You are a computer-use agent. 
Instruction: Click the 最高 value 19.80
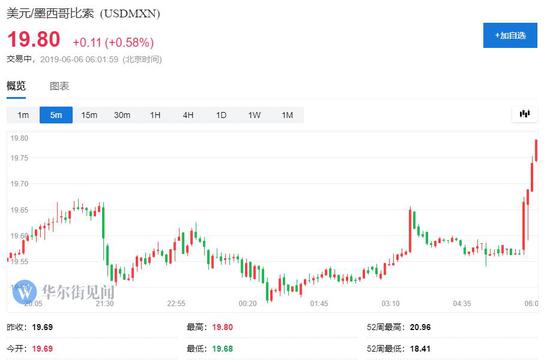pyautogui.click(x=222, y=327)
